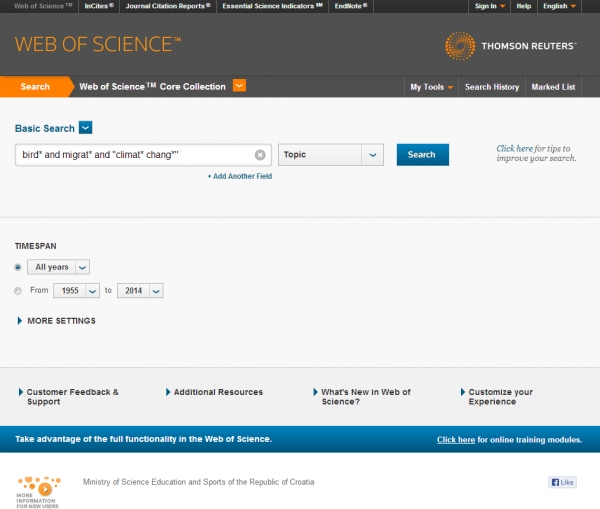Click the Help link in top bar

(x=523, y=6)
